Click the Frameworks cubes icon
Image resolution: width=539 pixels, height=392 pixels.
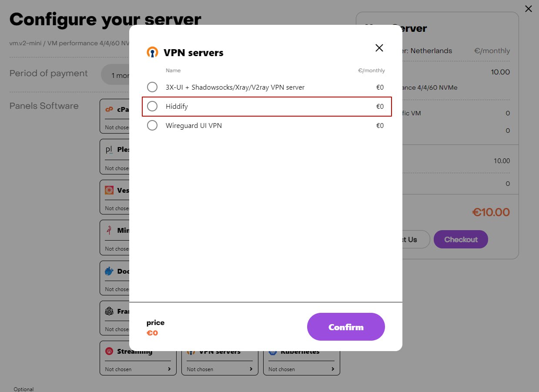[109, 312]
